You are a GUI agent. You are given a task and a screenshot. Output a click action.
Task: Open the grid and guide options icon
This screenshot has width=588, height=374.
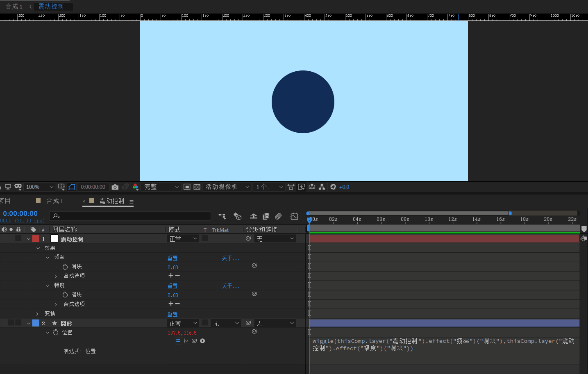tap(61, 187)
